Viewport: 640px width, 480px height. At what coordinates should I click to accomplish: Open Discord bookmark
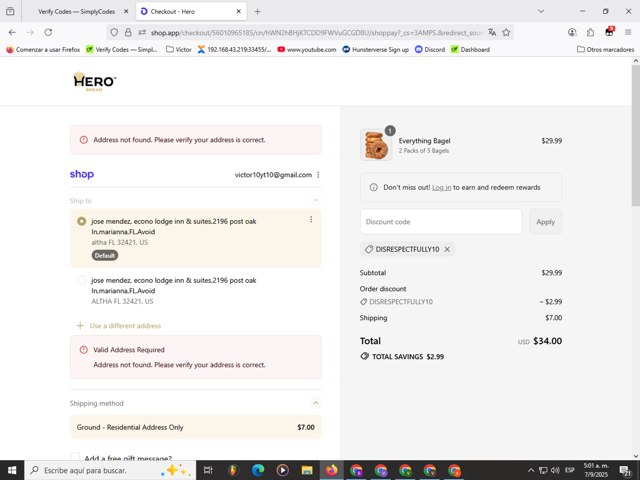coord(430,49)
